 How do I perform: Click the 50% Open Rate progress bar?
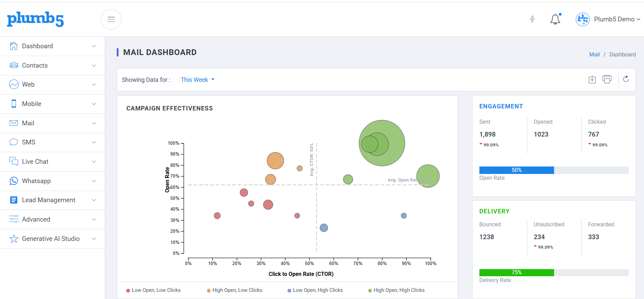(x=554, y=170)
